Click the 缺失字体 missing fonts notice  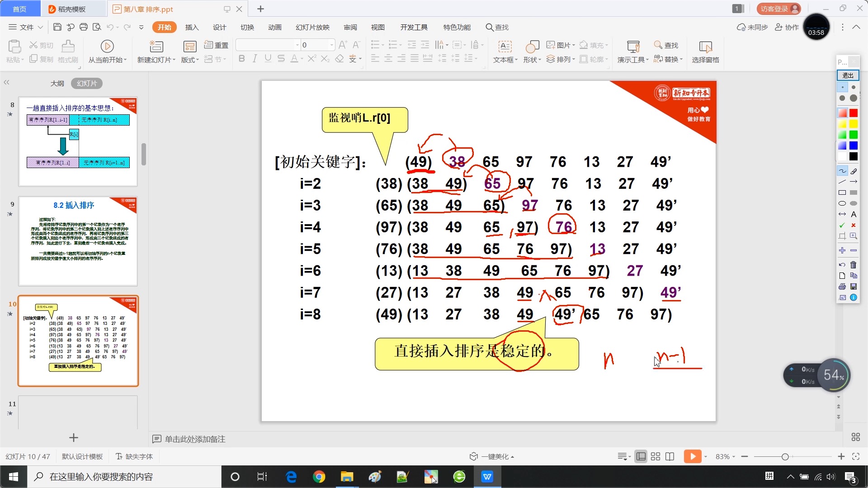[x=134, y=456]
